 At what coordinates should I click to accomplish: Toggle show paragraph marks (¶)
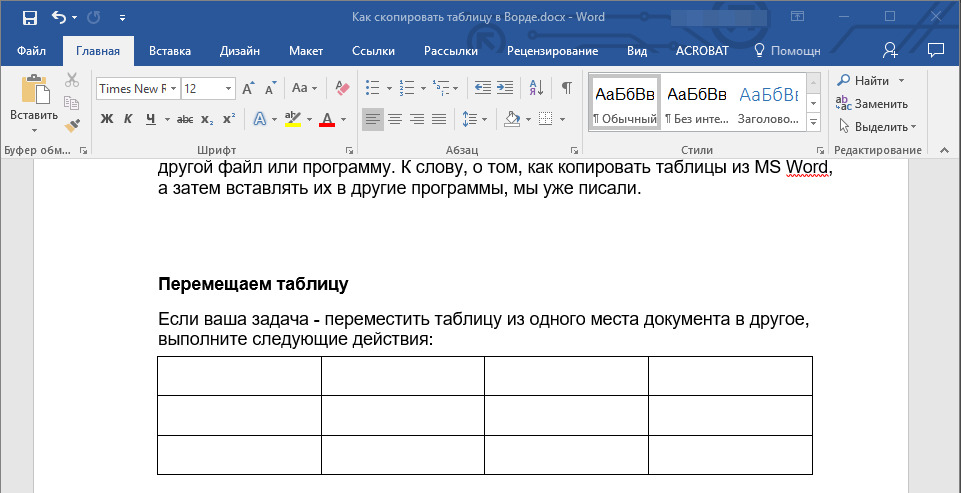[x=566, y=88]
